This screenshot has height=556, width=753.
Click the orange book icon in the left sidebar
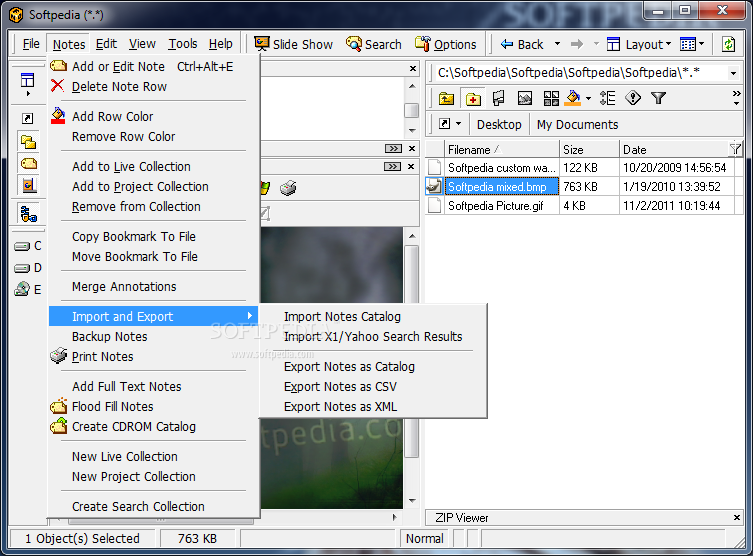point(28,185)
